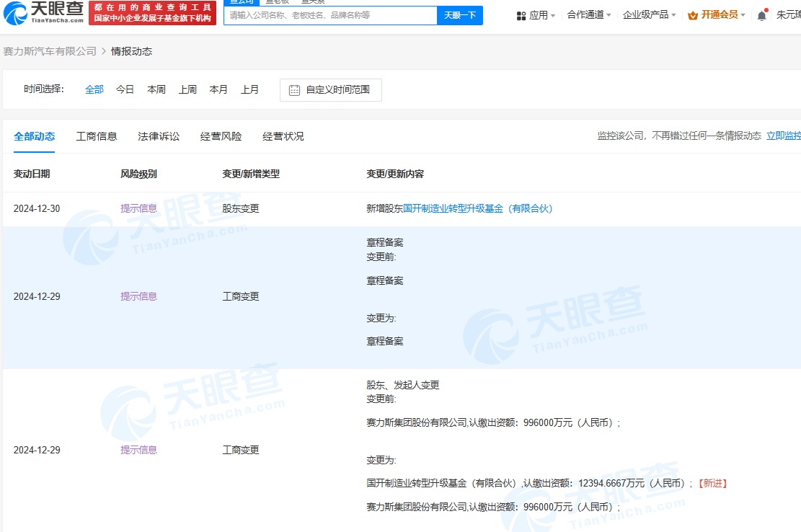Select the 今日 time filter
Screen dimensions: 801x532
tap(124, 89)
